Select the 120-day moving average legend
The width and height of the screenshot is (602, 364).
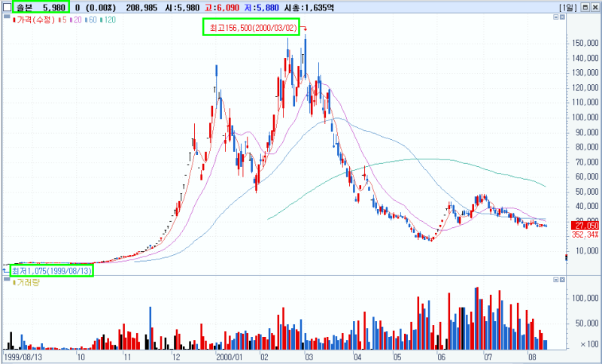tap(108, 20)
